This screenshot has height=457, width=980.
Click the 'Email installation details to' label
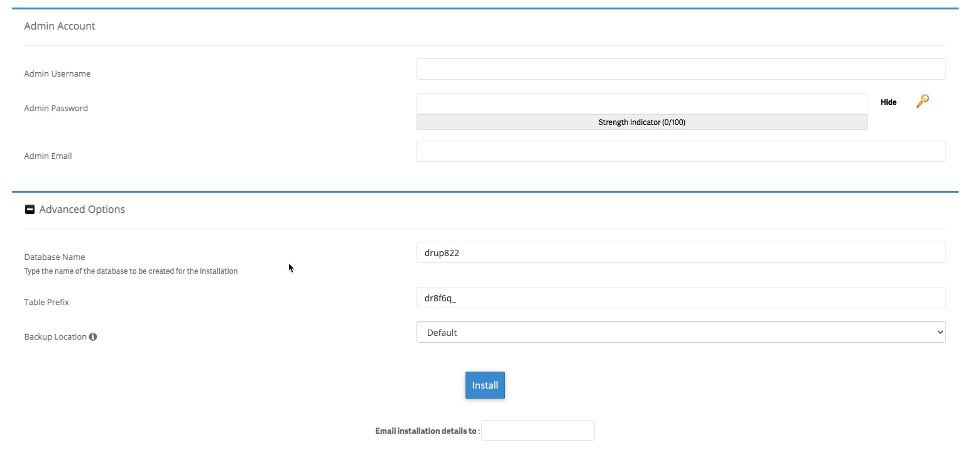click(x=427, y=431)
